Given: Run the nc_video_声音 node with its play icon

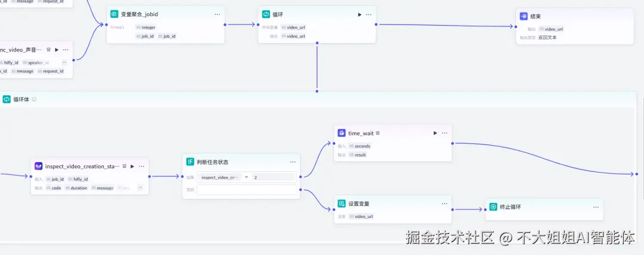Looking at the screenshot, I should click(57, 50).
